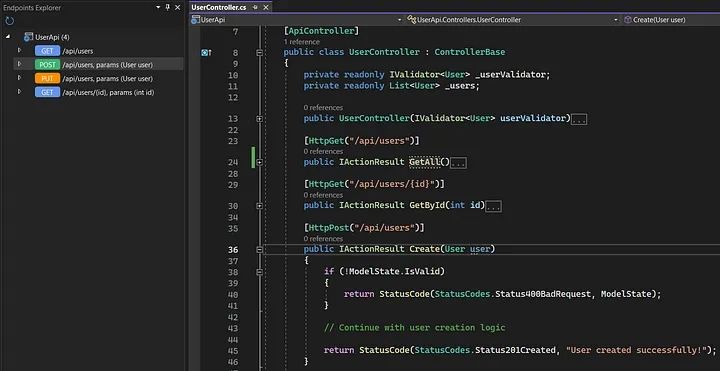
Task: Select the PUT /api/users, params (User user) row
Action: coord(98,79)
